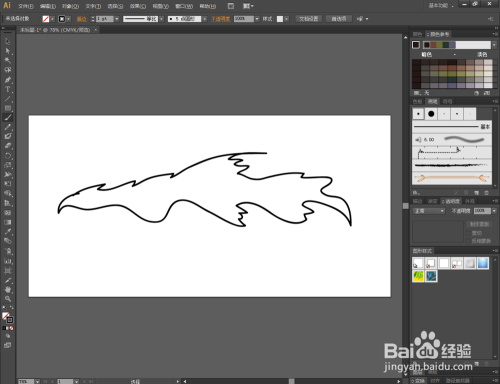The height and width of the screenshot is (384, 500).
Task: Pick the Direct Selection tool
Action: pyautogui.click(x=8, y=51)
